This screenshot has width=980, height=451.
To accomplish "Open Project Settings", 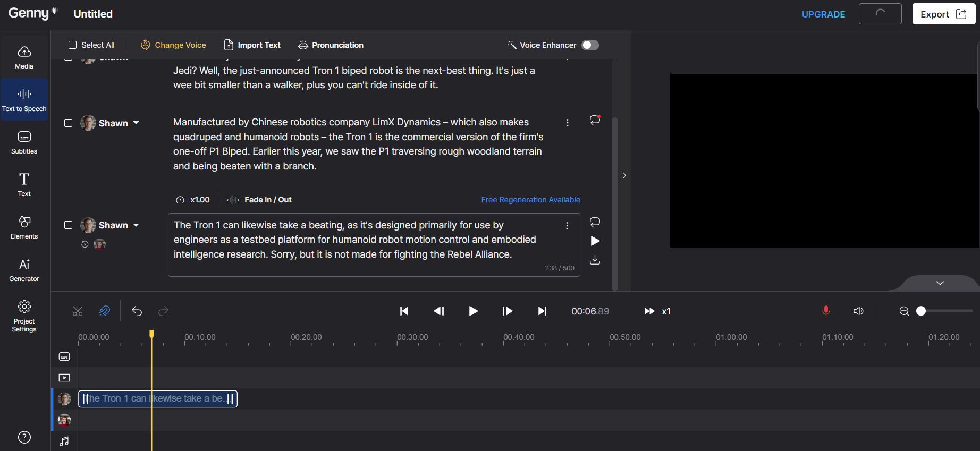I will pos(24,316).
